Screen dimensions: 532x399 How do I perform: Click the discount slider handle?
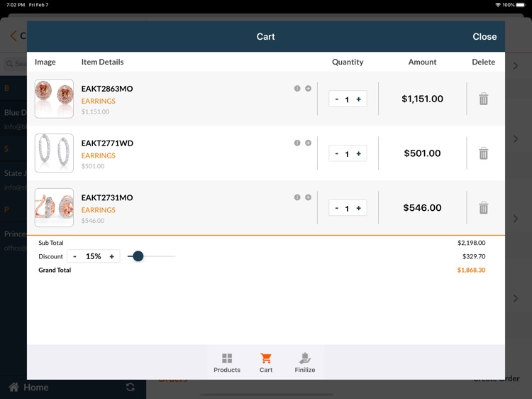click(138, 256)
